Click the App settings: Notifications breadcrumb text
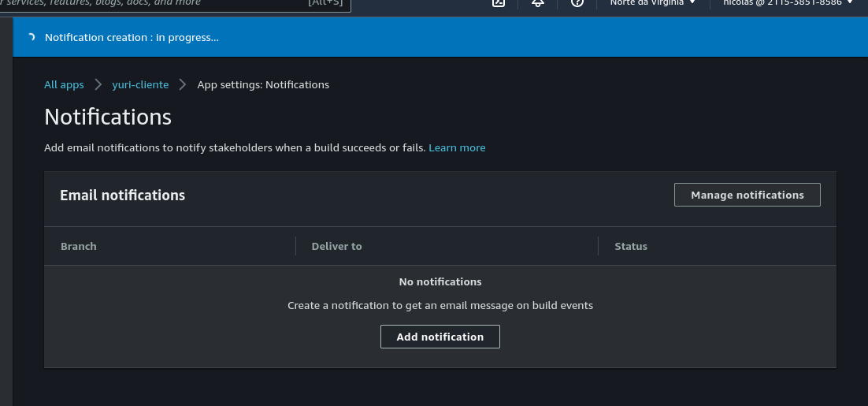The image size is (868, 406). [263, 84]
